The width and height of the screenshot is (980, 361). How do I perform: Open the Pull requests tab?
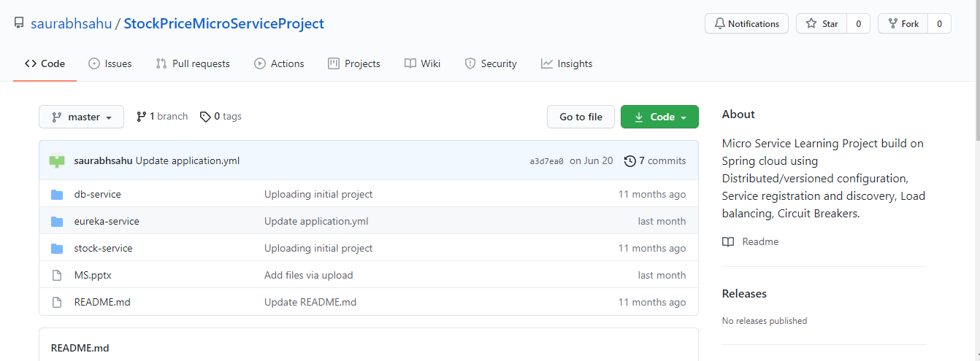point(193,63)
